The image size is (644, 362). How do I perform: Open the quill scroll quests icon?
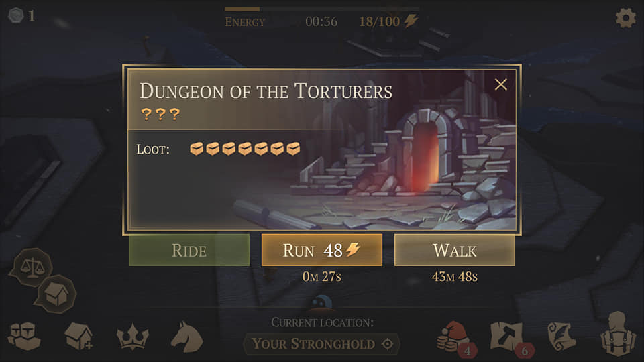click(x=561, y=337)
